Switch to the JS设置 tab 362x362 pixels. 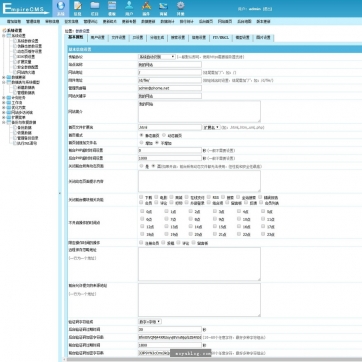138,38
